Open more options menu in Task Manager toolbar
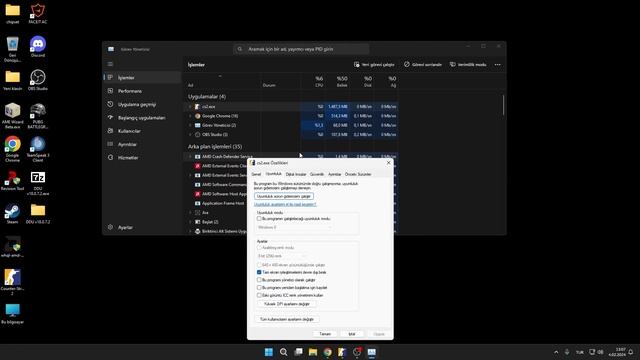The image size is (640, 360). (497, 64)
